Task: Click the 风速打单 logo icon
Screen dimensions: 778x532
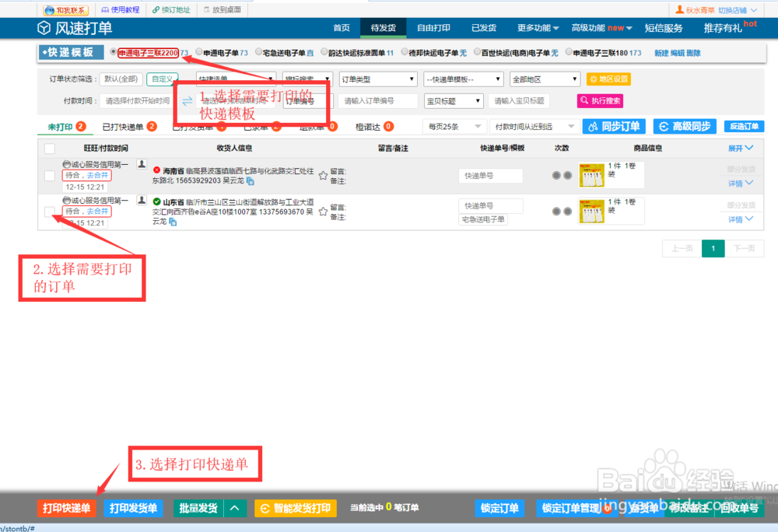Action: click(x=43, y=27)
